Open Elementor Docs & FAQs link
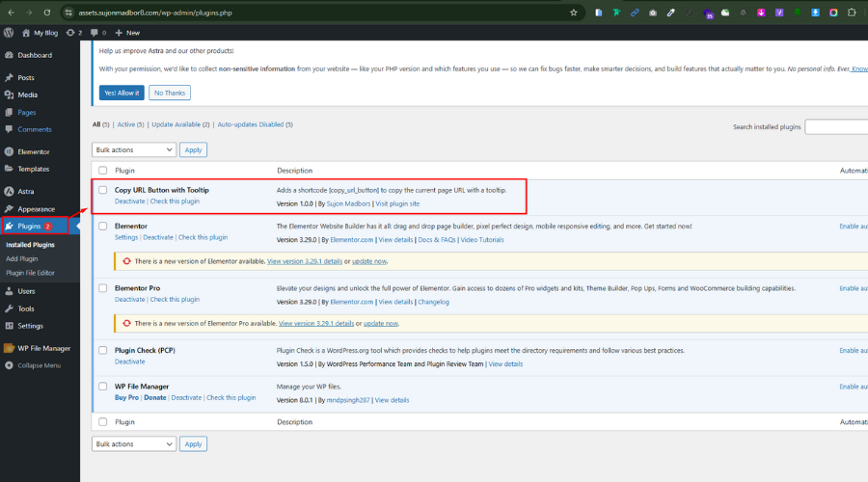 437,240
